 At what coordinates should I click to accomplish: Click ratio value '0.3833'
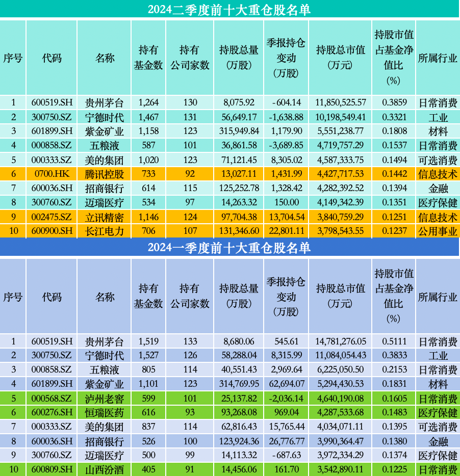point(394,356)
